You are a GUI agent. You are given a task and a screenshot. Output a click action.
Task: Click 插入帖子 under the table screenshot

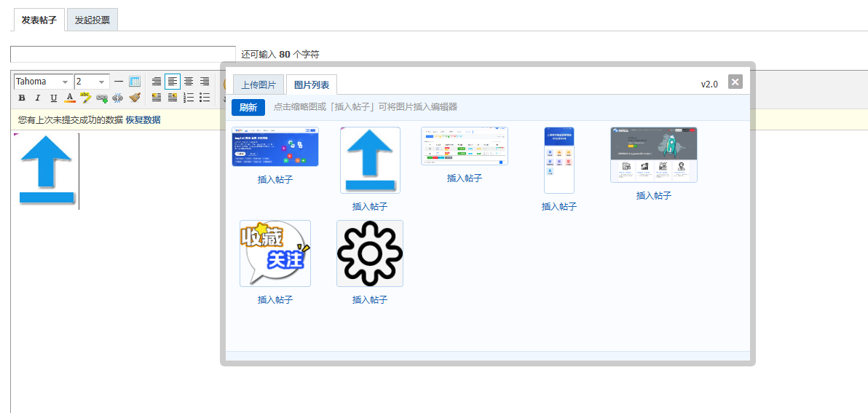465,178
